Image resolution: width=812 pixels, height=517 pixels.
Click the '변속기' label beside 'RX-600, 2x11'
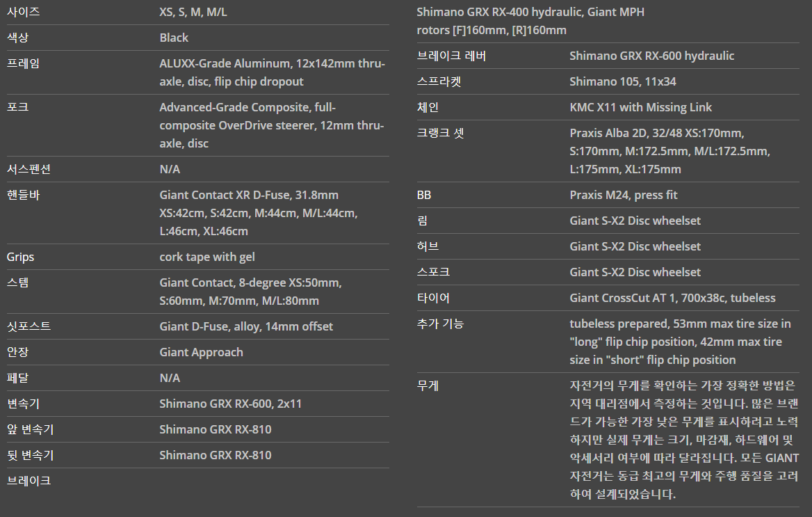click(x=24, y=404)
